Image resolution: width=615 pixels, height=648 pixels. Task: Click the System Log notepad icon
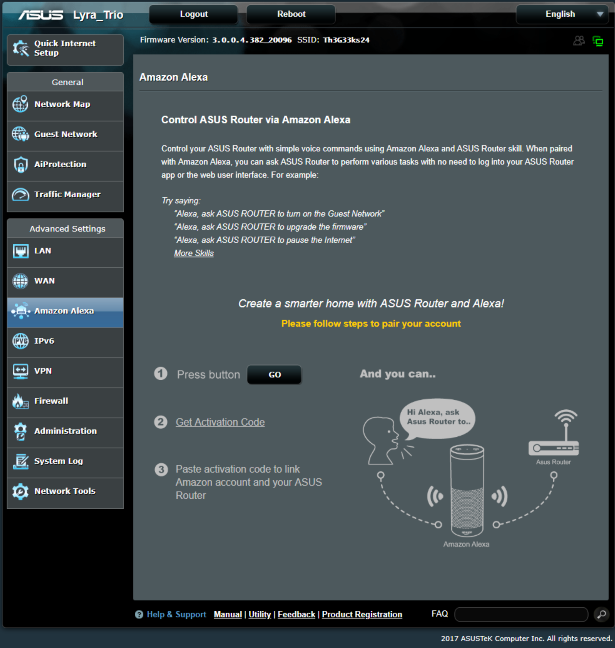click(x=20, y=461)
